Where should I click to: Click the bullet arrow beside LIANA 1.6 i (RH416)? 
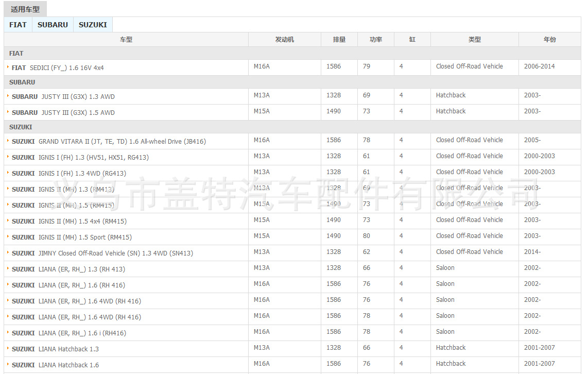(8, 332)
